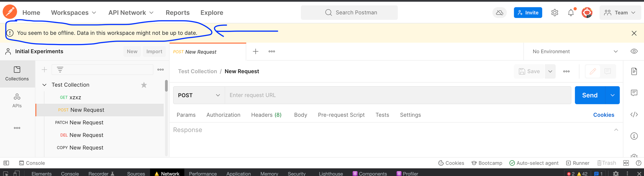Open Bootcamp from the status bar
644x176 pixels.
[x=487, y=163]
